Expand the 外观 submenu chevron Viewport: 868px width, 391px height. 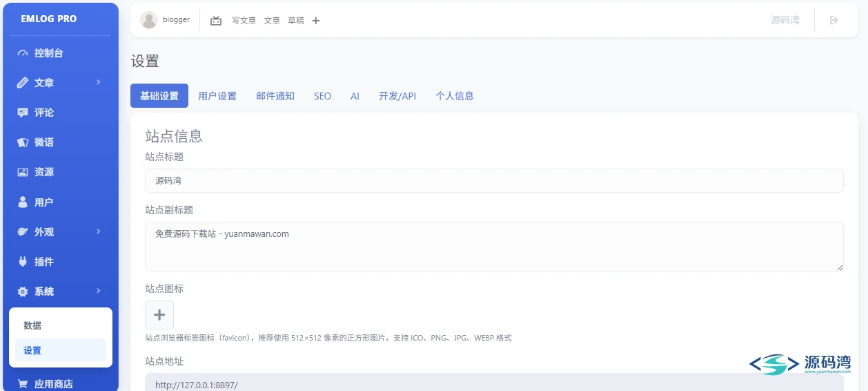click(x=99, y=231)
